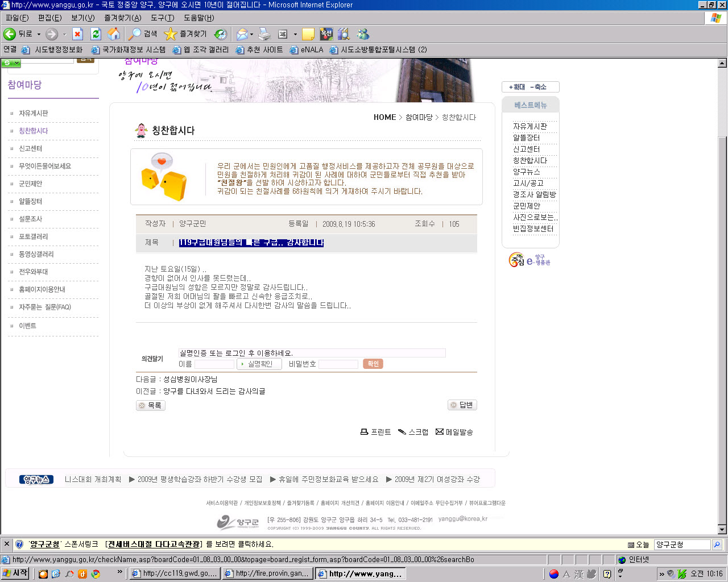Open 자유게시판 in left sidebar
The height and width of the screenshot is (582, 728).
pyautogui.click(x=34, y=113)
